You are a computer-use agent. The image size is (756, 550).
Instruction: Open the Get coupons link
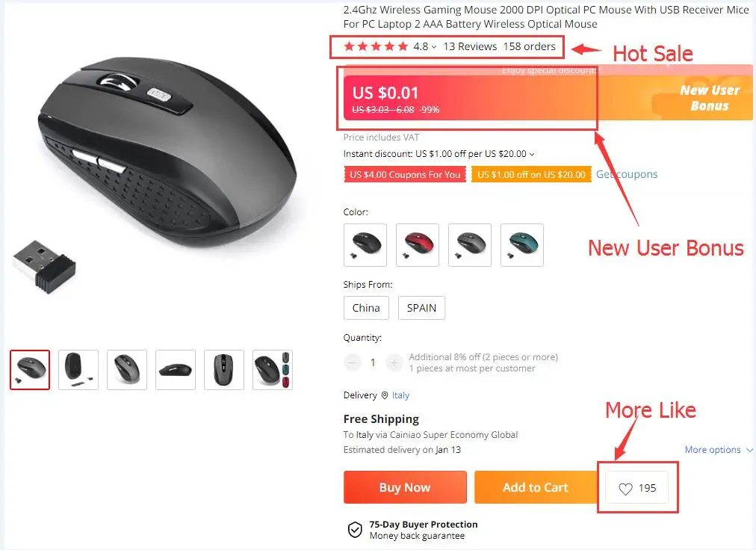pos(627,174)
